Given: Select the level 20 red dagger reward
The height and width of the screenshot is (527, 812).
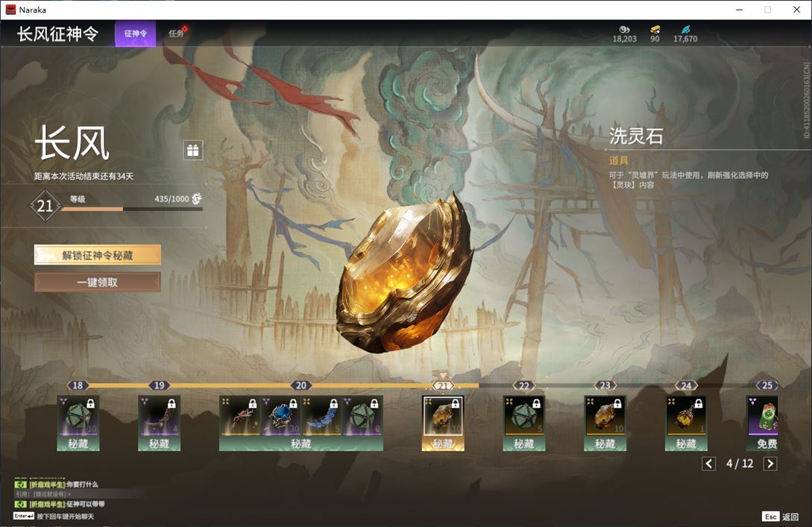Looking at the screenshot, I should click(239, 416).
